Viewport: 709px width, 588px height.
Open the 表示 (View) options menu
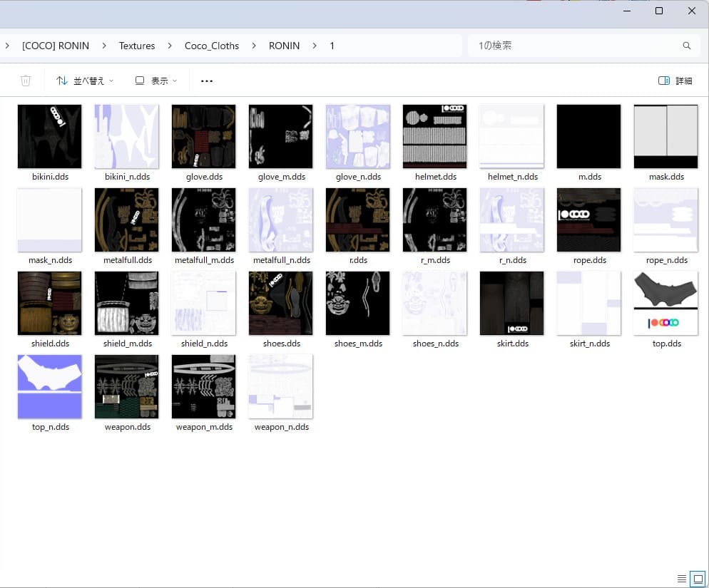click(154, 80)
